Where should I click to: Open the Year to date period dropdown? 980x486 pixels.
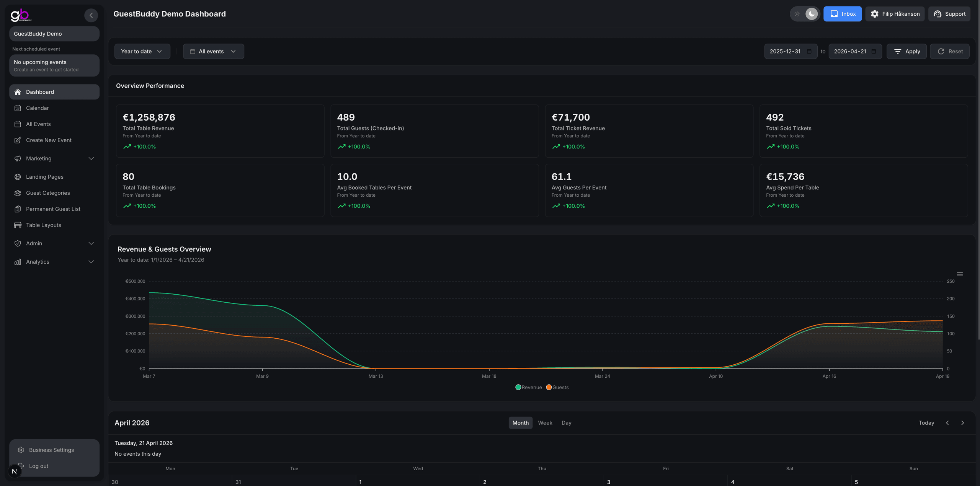tap(142, 51)
